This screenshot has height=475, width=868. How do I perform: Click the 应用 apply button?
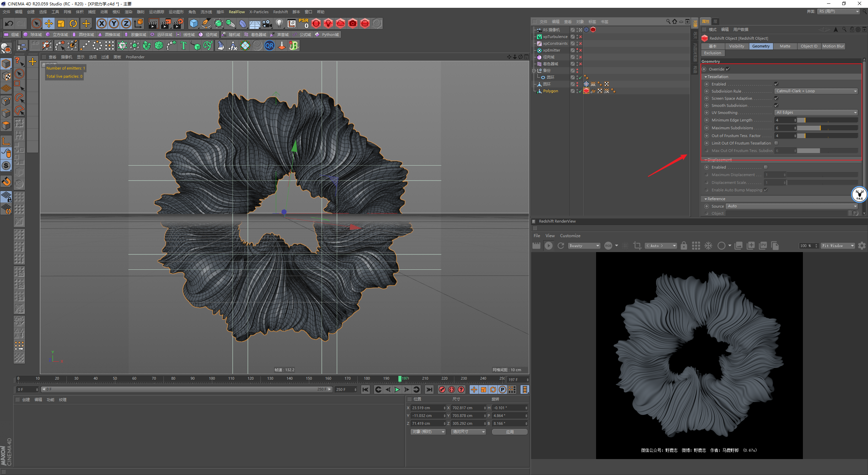(510, 432)
